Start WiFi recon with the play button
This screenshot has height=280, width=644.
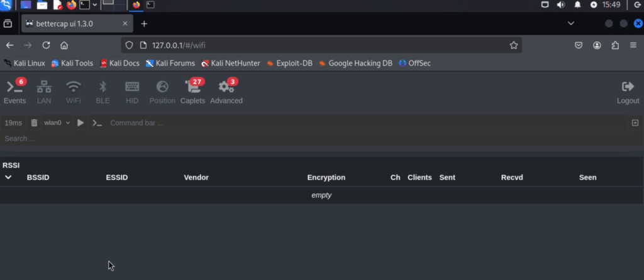click(80, 123)
